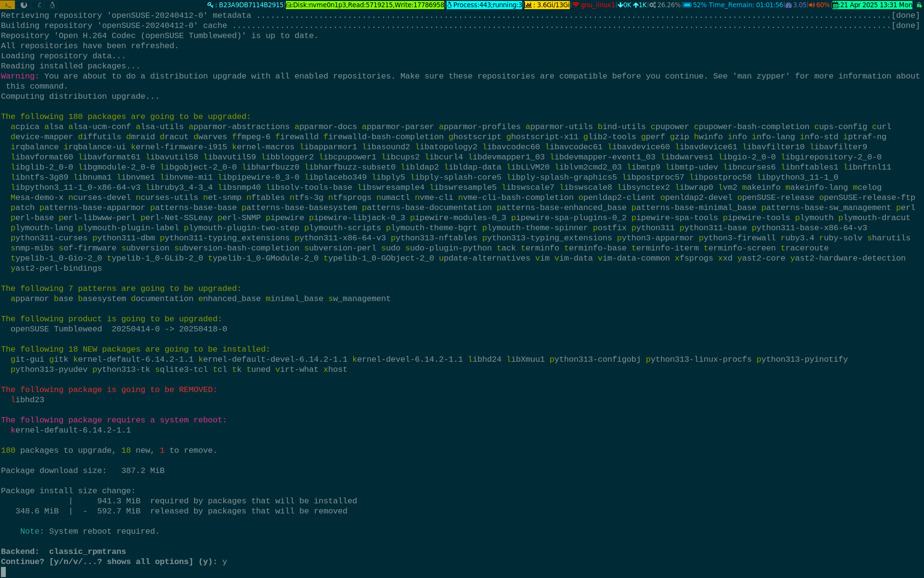Click the python313-pyinotify package name
Image resolution: width=924 pixels, height=578 pixels.
click(802, 359)
